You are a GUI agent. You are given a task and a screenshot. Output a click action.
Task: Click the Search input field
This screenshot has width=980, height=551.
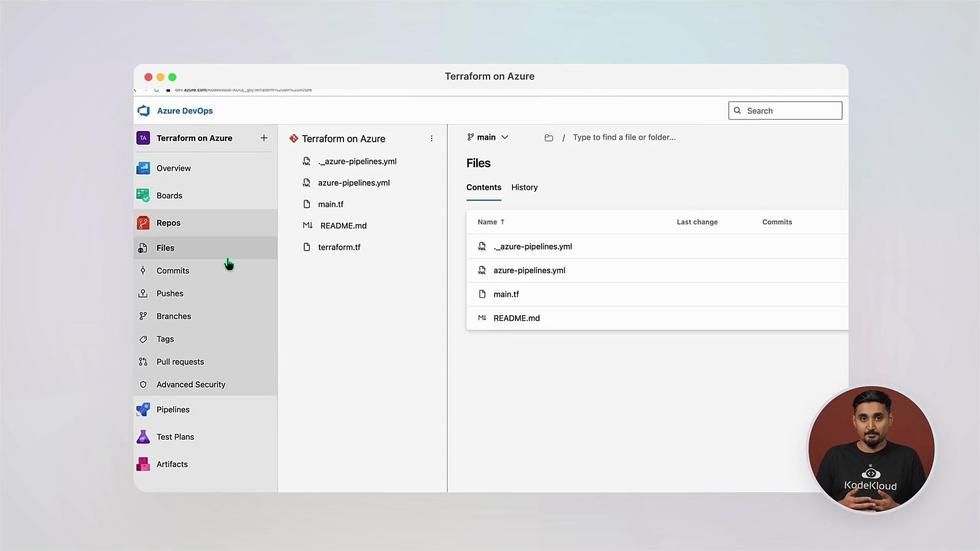785,111
